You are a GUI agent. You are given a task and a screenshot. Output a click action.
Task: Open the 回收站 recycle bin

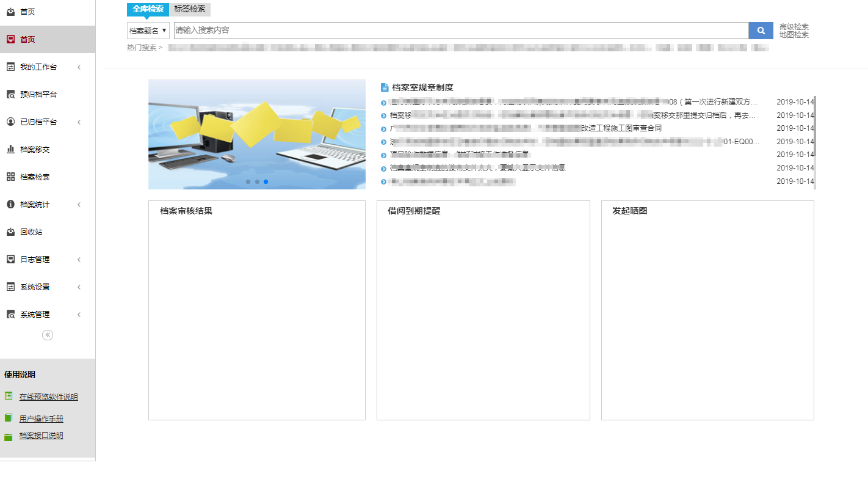(x=31, y=232)
